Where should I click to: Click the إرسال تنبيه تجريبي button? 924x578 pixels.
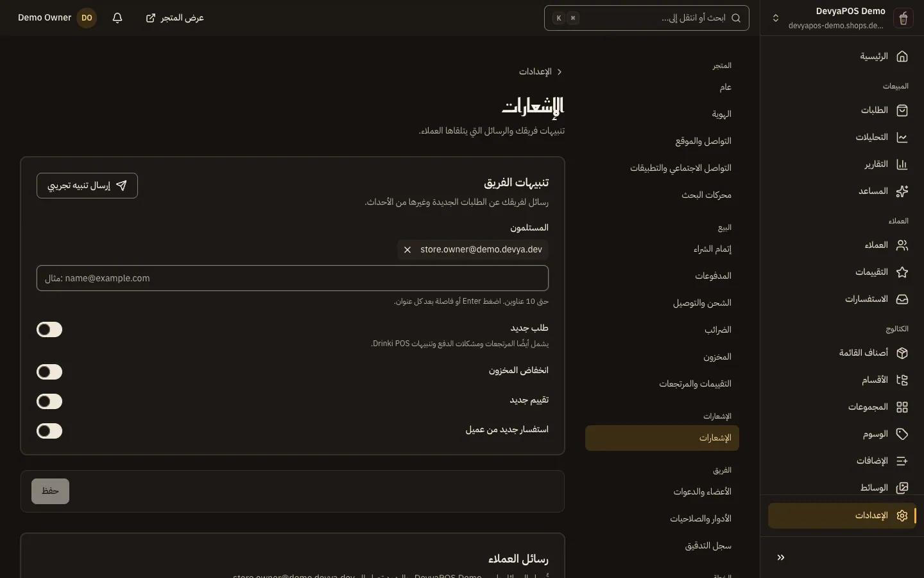tap(87, 186)
